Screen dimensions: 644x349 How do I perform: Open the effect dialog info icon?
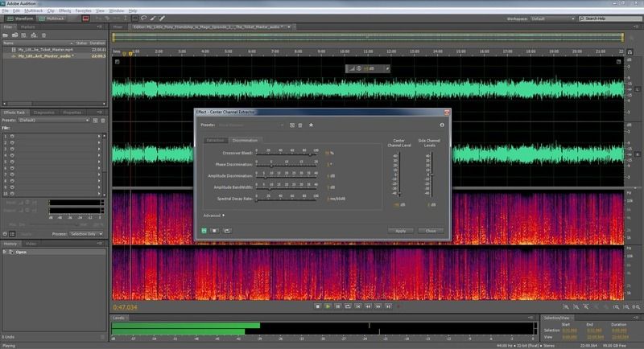(442, 125)
